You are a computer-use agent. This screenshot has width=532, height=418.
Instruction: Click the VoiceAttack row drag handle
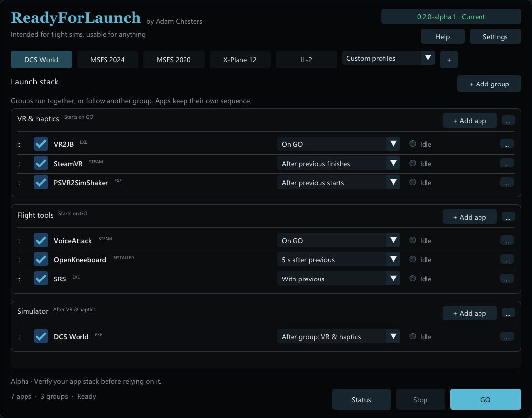click(x=19, y=241)
